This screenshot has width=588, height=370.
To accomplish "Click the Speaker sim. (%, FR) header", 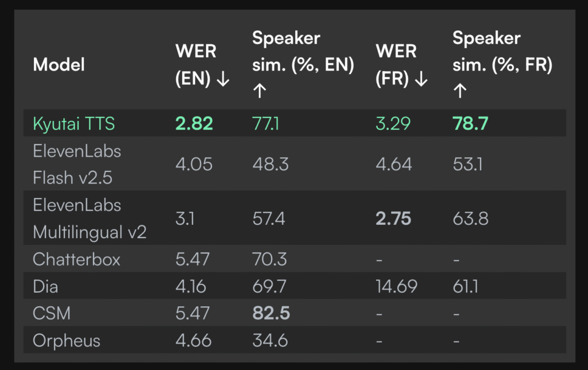I will [502, 65].
